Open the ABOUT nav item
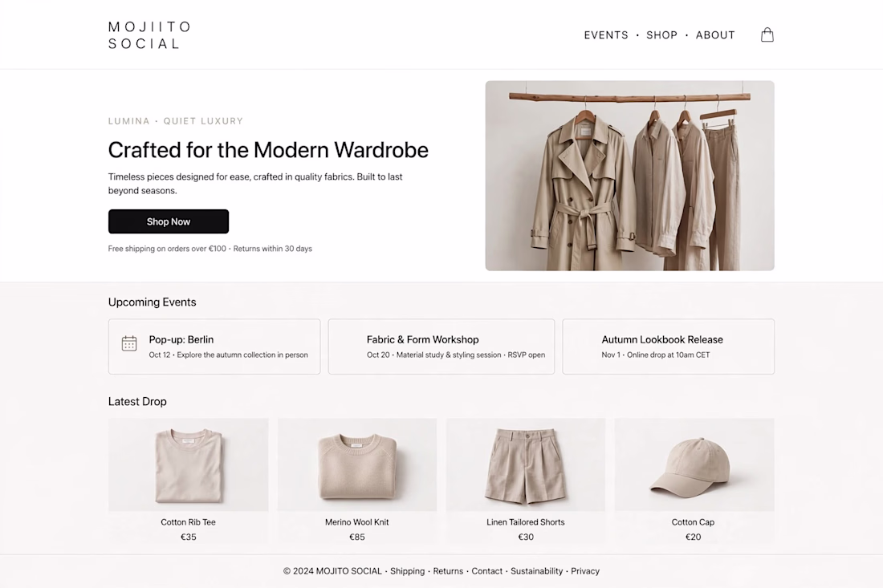The image size is (883, 588). point(715,34)
